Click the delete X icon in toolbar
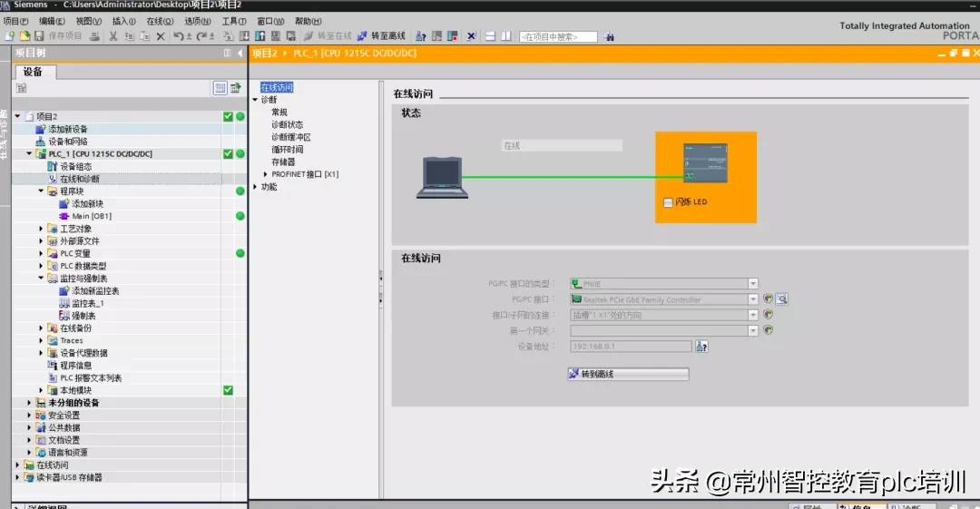980x509 pixels. click(161, 36)
